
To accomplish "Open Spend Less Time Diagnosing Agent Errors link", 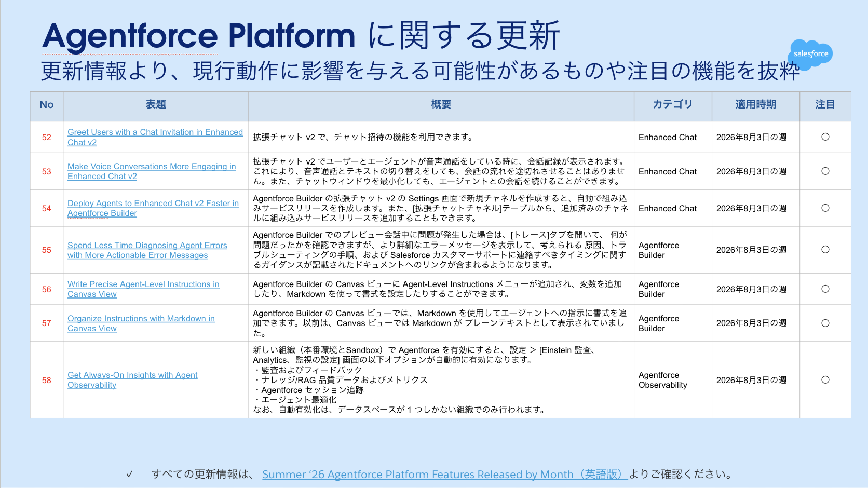I will coord(147,250).
